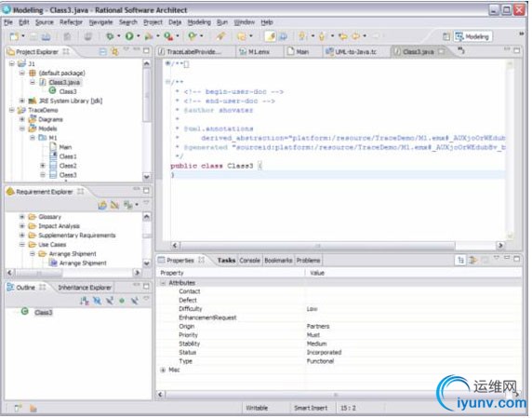
Task: Expand the Glossary folder
Action: [22, 217]
